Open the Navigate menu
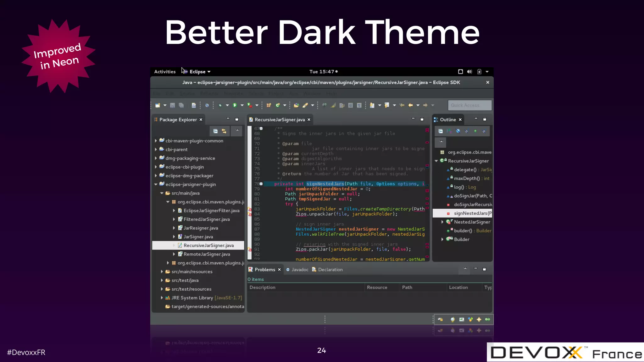Screen dimensions: 644x362 click(x=233, y=94)
